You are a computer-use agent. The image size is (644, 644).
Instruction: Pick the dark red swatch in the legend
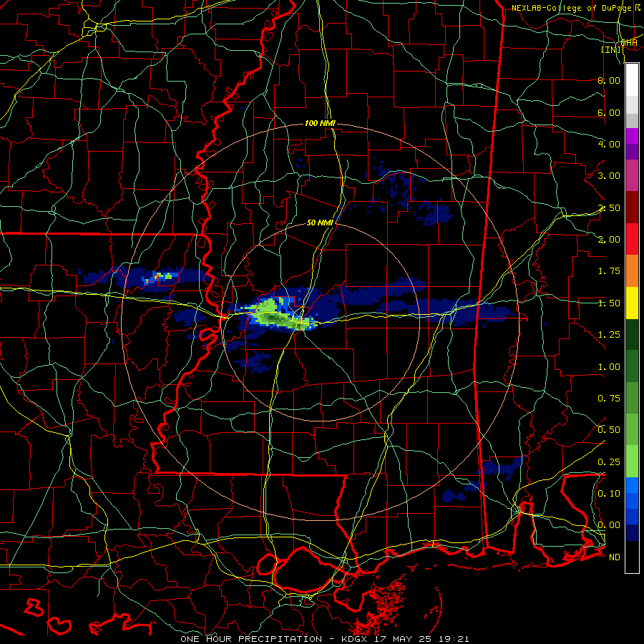click(632, 208)
